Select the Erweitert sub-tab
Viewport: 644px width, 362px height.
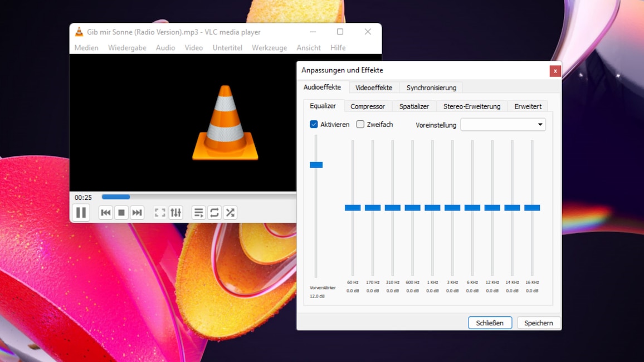click(528, 106)
